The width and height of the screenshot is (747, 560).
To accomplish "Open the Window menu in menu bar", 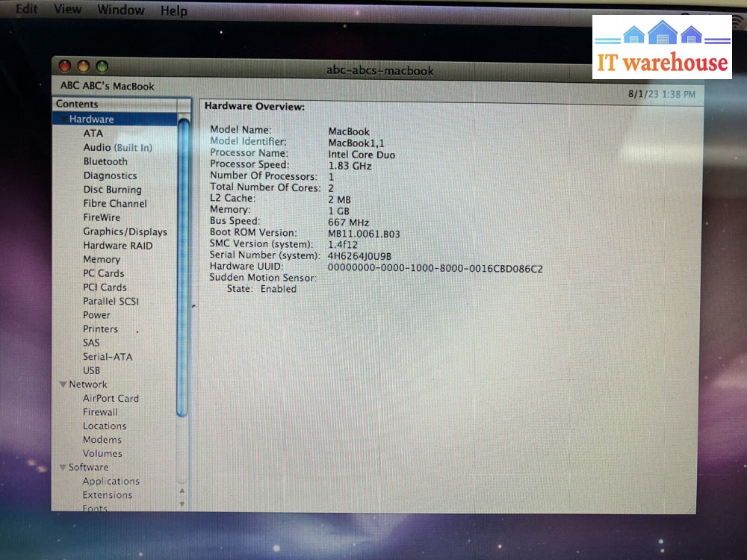I will point(121,10).
